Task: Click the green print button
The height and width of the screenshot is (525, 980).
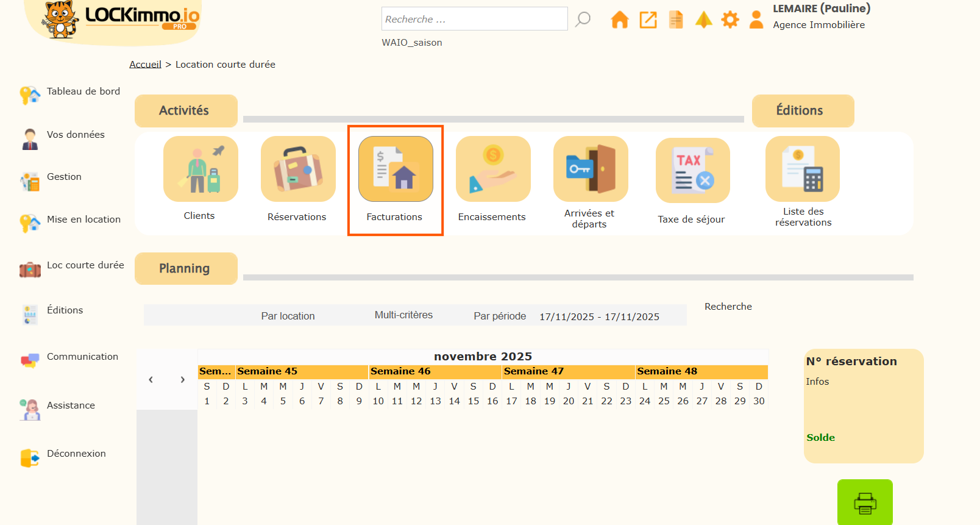Action: 865,502
